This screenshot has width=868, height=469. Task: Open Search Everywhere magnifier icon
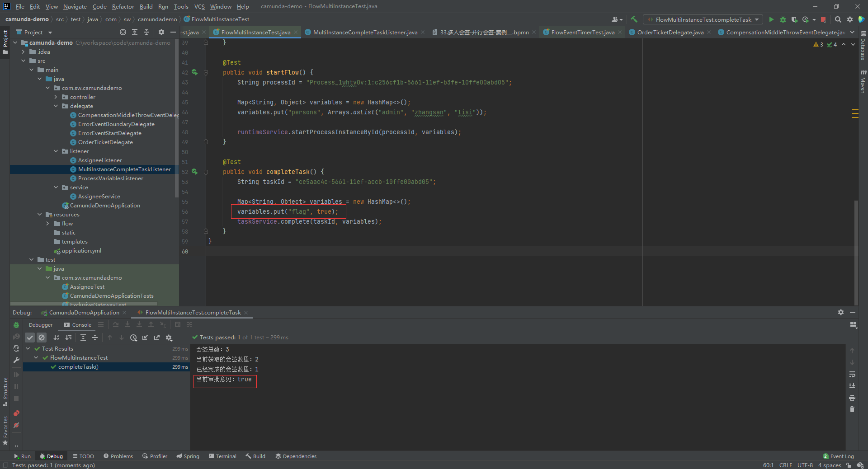(x=838, y=19)
